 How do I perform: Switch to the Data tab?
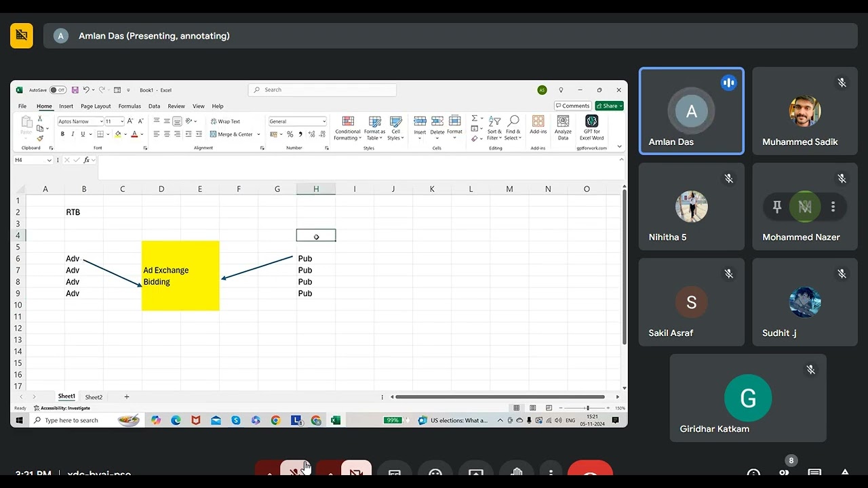click(154, 106)
